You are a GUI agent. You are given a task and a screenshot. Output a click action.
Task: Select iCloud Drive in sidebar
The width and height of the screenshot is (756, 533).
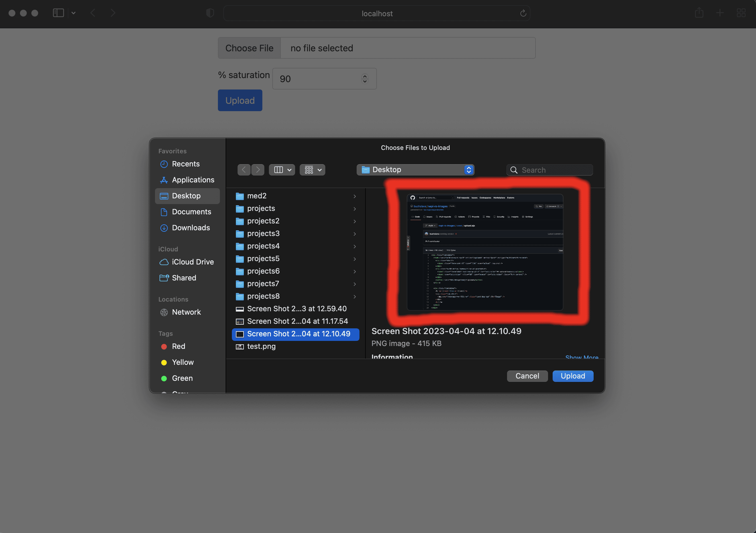point(192,262)
